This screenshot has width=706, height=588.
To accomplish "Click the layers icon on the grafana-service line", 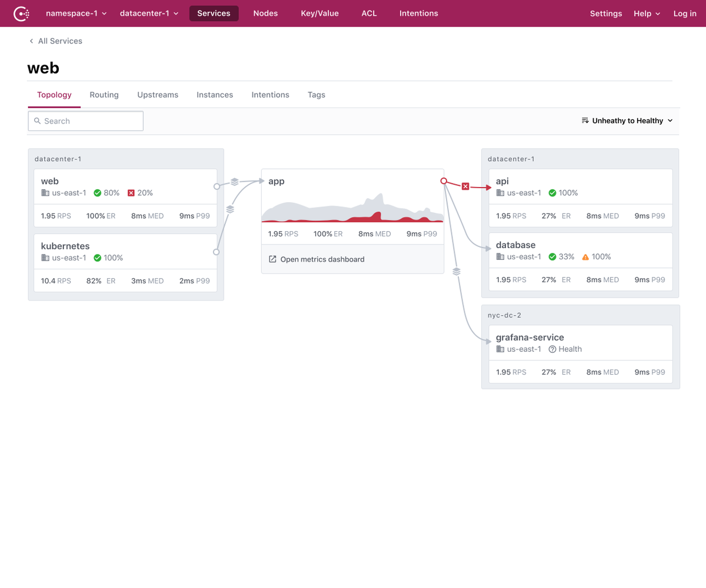I will pos(457,272).
